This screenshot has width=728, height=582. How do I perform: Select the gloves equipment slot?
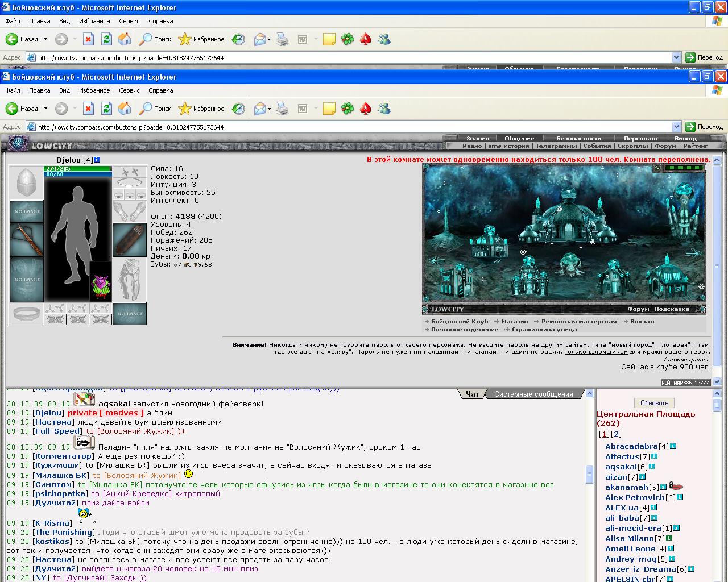130,211
